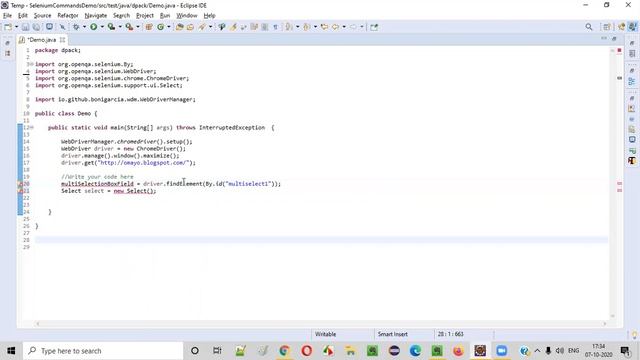The image size is (640, 360).
Task: Click the Outline view icon in right trim
Action: 632,81
